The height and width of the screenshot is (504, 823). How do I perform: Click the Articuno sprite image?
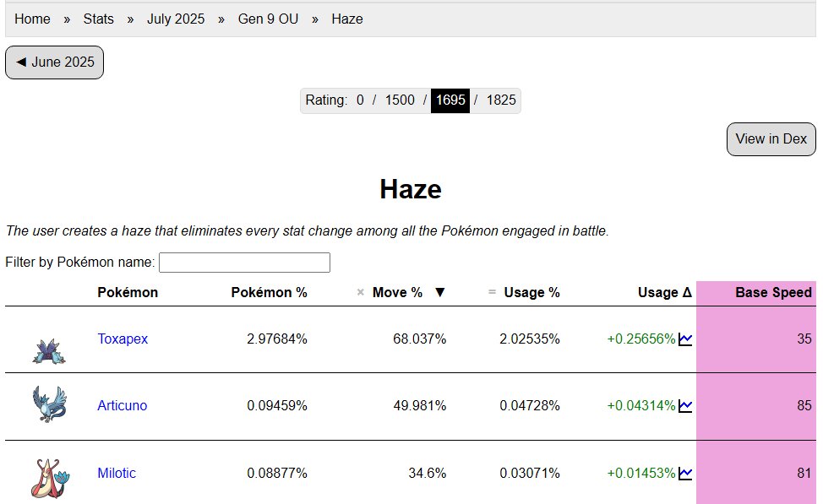[x=49, y=404]
